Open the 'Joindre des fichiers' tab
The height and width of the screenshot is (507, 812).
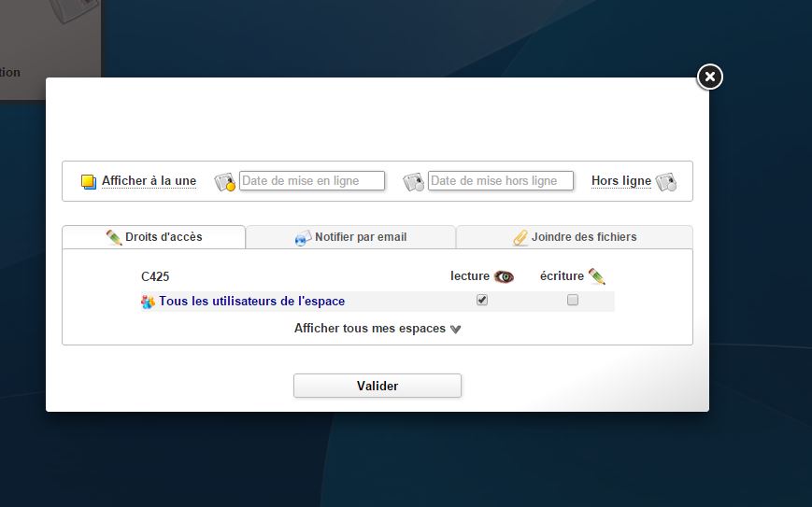coord(583,237)
